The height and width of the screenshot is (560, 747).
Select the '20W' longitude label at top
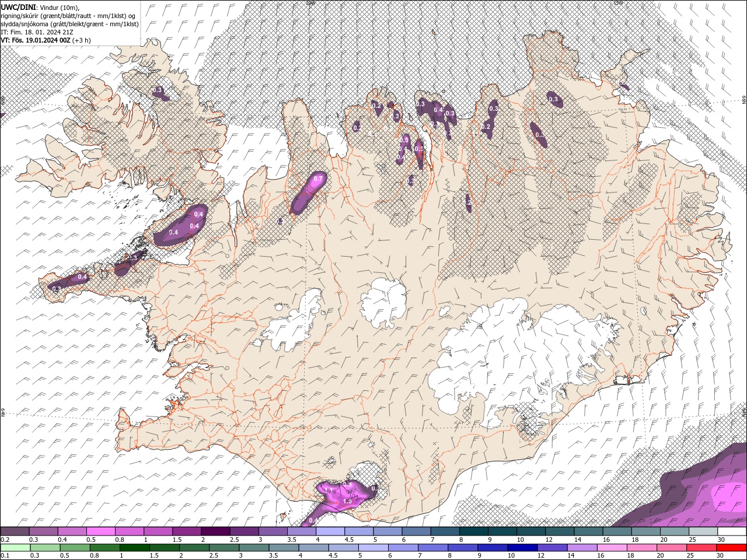click(x=310, y=3)
